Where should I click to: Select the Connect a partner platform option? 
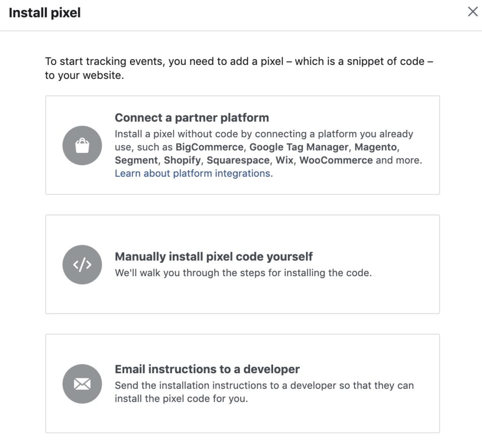coord(242,144)
